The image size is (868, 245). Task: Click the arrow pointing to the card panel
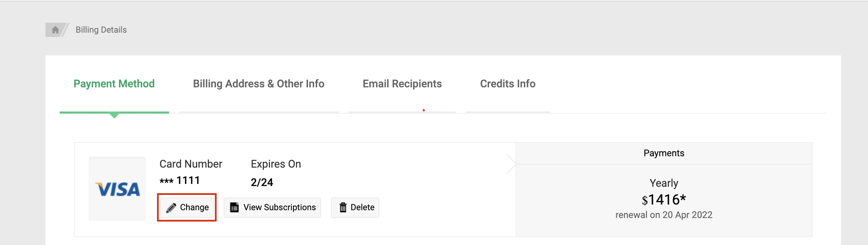point(511,164)
